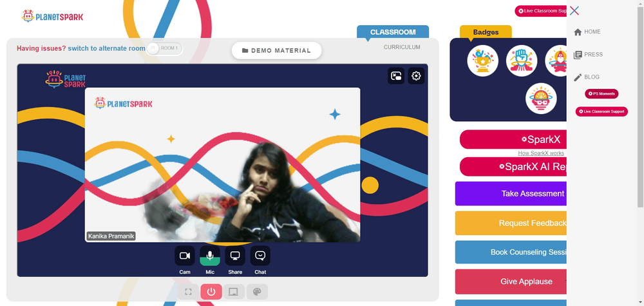
Task: Start screen sharing with Share button
Action: pos(235,256)
